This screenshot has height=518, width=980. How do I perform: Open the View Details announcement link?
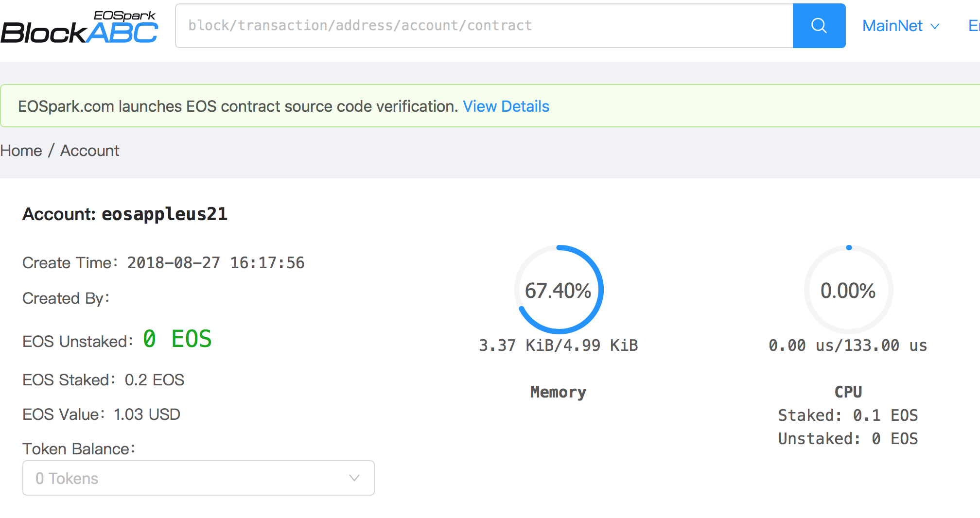(506, 106)
